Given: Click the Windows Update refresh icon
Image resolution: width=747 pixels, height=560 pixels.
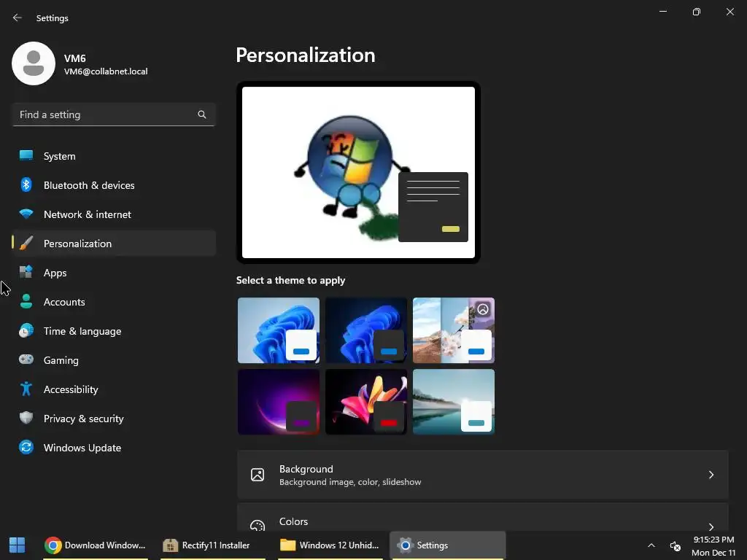Looking at the screenshot, I should tap(26, 447).
